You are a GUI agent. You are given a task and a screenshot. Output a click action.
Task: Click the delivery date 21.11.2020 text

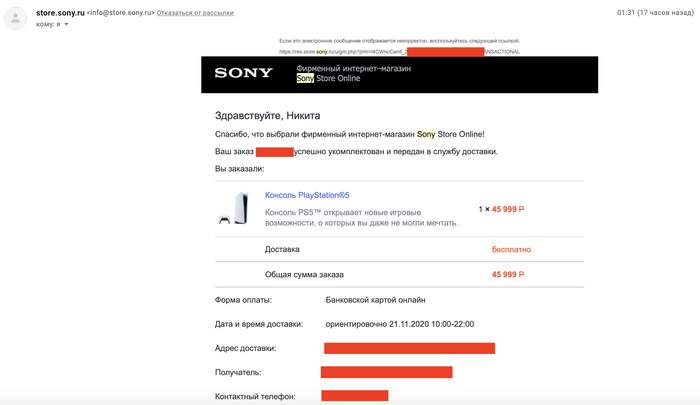click(x=400, y=324)
